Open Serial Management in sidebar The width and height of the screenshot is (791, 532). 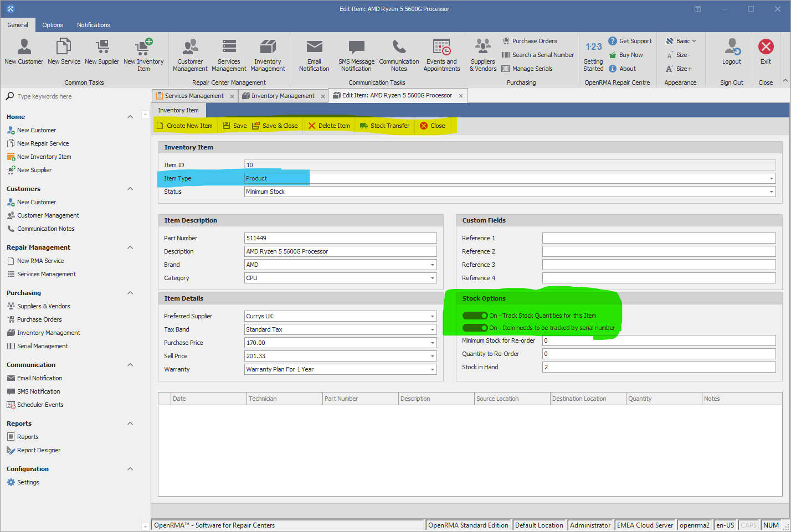click(38, 346)
